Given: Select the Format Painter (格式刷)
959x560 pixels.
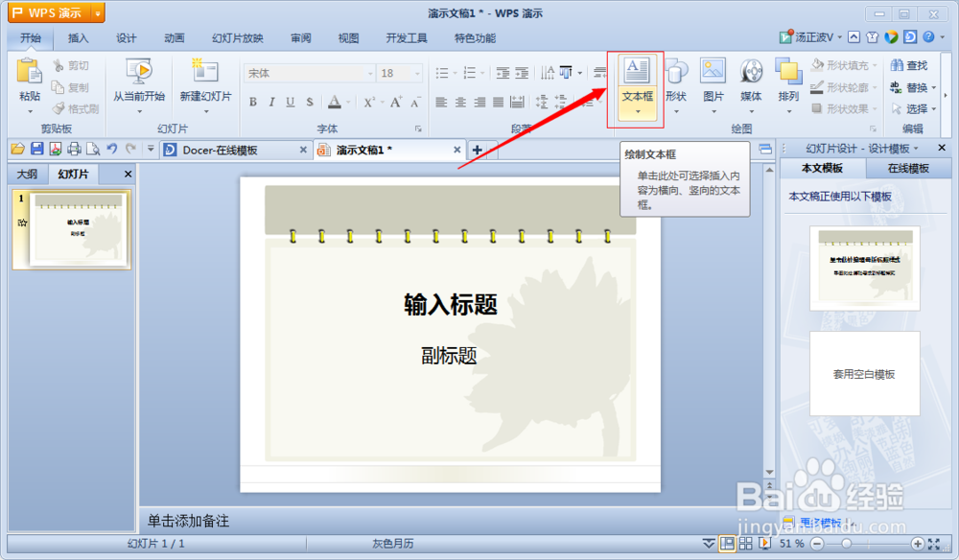Looking at the screenshot, I should click(x=76, y=108).
